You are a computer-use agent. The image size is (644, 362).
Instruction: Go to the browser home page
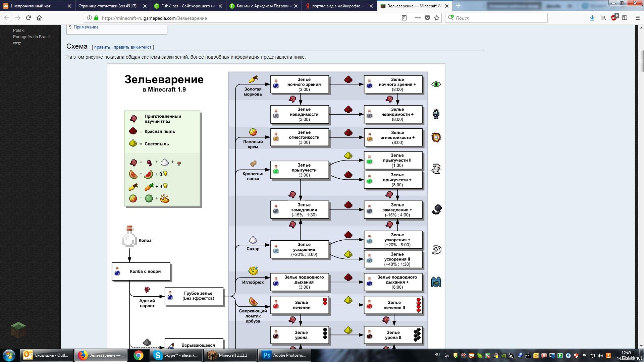coord(39,18)
